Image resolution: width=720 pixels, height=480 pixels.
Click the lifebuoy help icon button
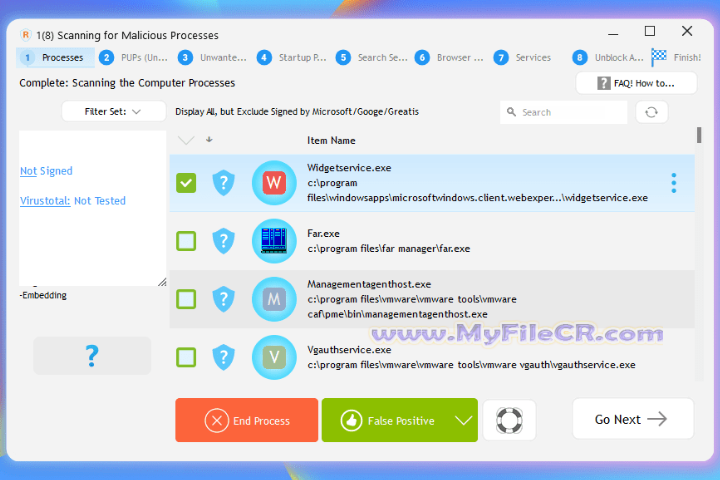(509, 420)
